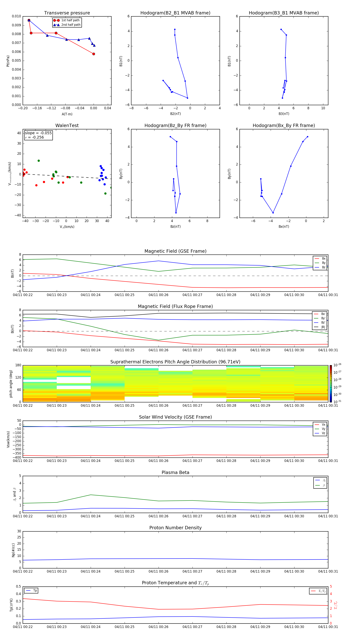Click the "r = -0.256" annotation
This screenshot has width=351, height=644.
[x=35, y=137]
